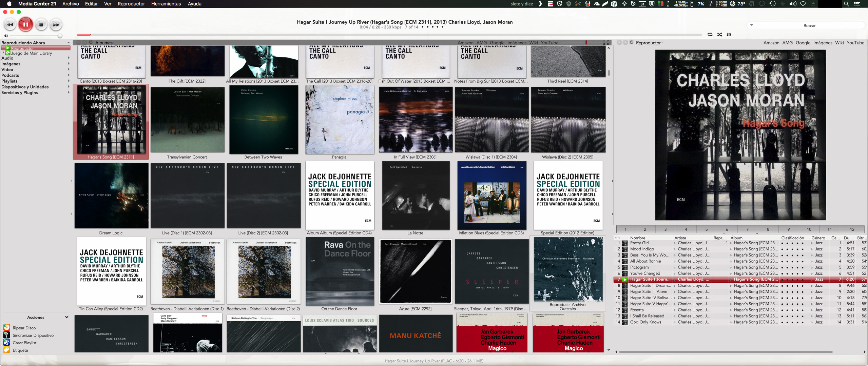Adjust the volume slider knob
The image size is (868, 366).
click(60, 36)
